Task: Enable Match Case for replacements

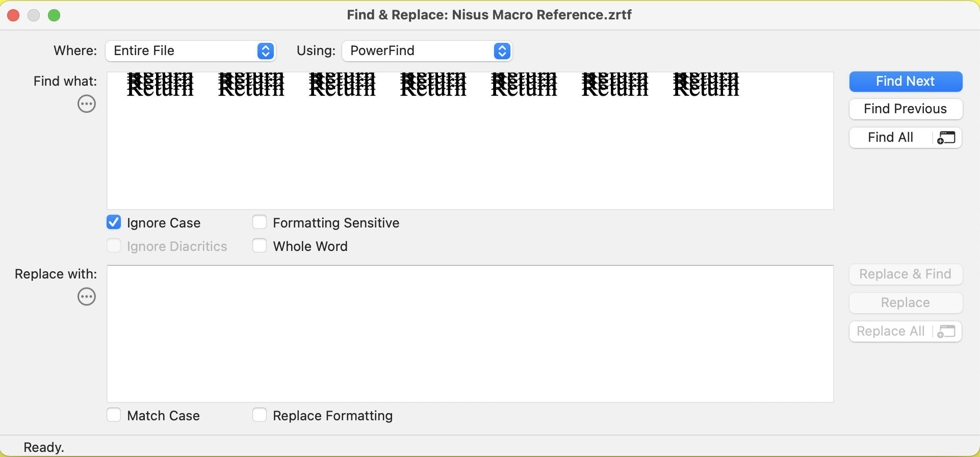Action: (114, 415)
